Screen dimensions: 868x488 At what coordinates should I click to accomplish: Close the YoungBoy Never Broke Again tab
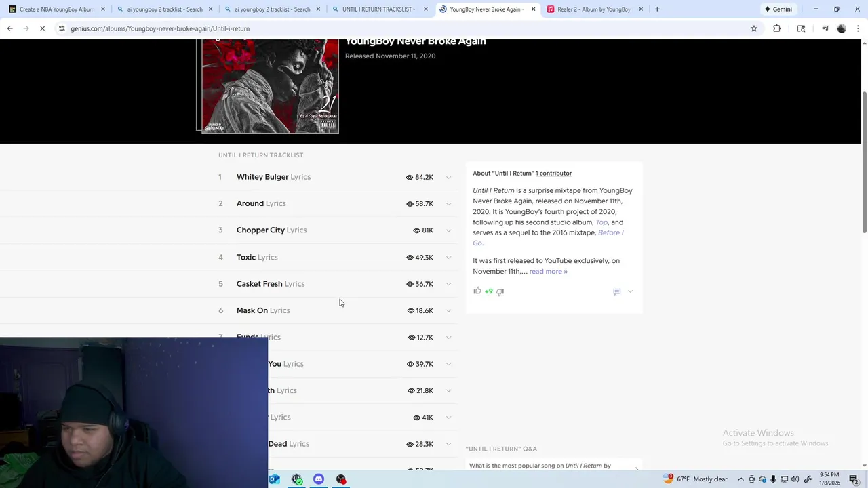533,9
